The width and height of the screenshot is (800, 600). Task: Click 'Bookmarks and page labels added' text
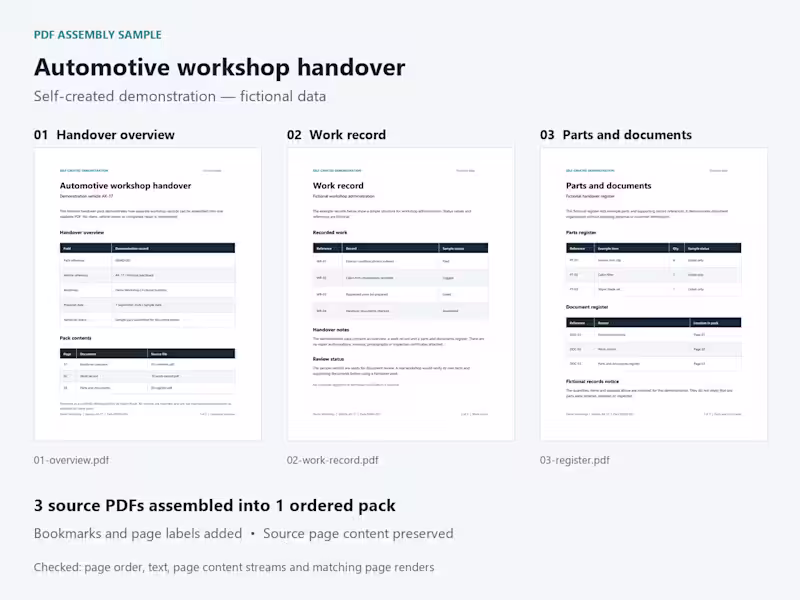pos(138,533)
